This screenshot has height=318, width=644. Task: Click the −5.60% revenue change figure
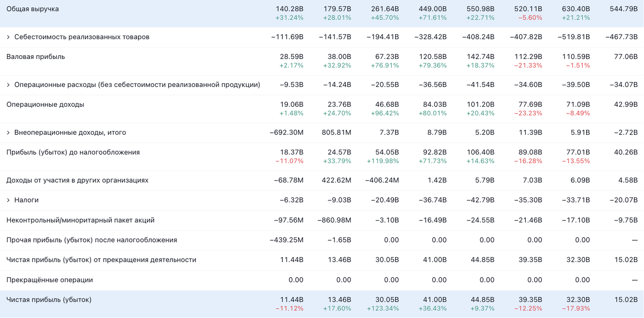[x=530, y=18]
